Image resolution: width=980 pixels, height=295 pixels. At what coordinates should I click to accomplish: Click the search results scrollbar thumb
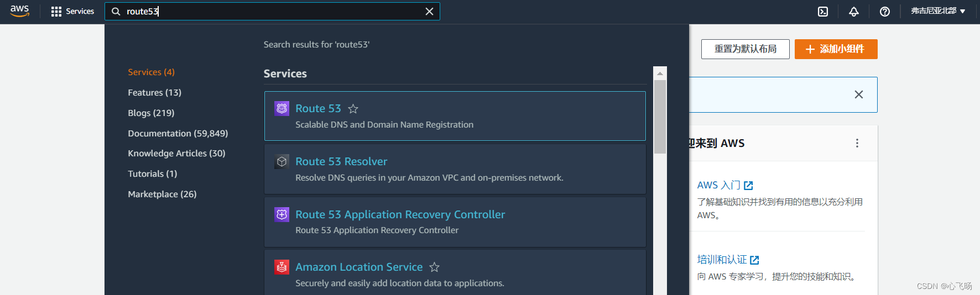coord(660,117)
